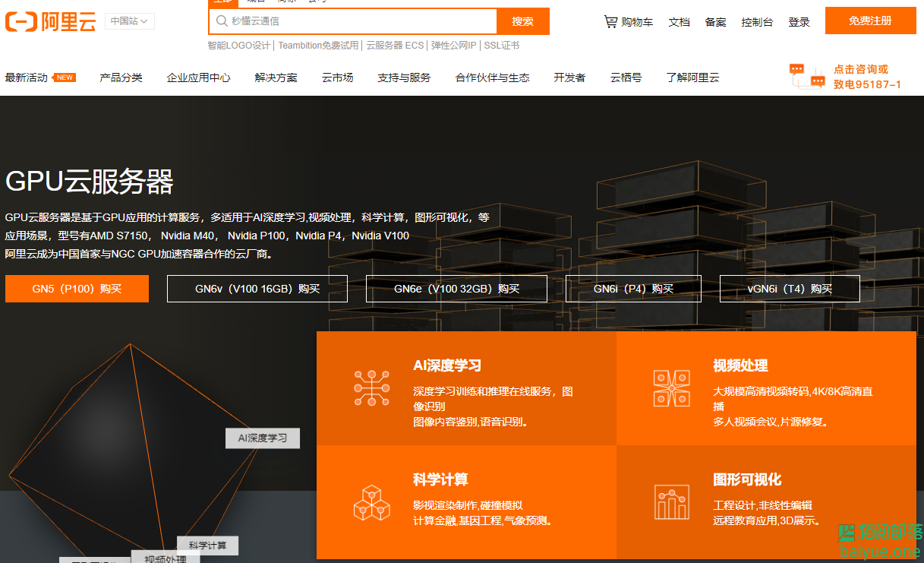Click 点击咨询或致电95187-1 text

[867, 77]
